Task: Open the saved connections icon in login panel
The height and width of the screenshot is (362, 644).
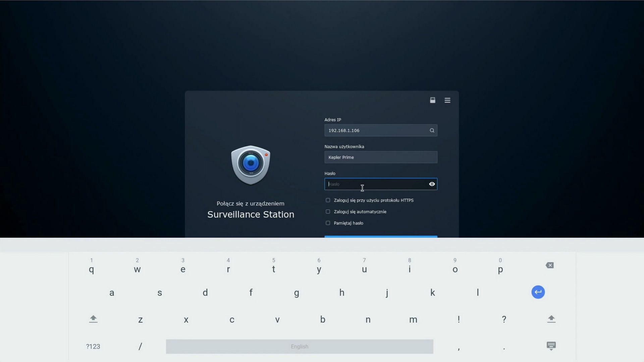Action: point(433,100)
